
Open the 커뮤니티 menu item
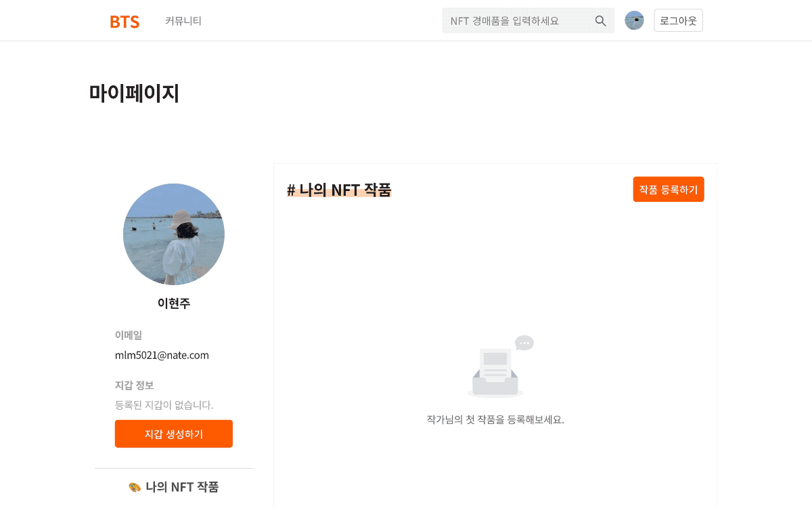(x=183, y=21)
